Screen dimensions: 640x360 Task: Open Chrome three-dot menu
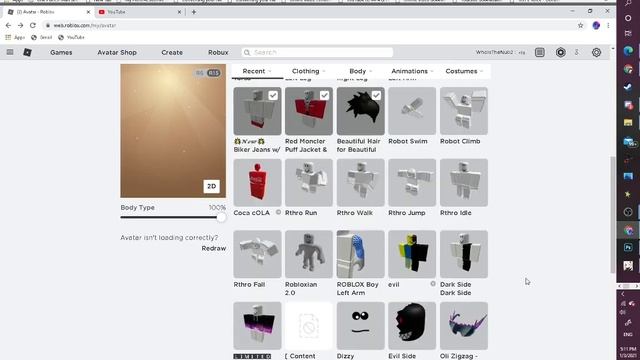click(608, 25)
